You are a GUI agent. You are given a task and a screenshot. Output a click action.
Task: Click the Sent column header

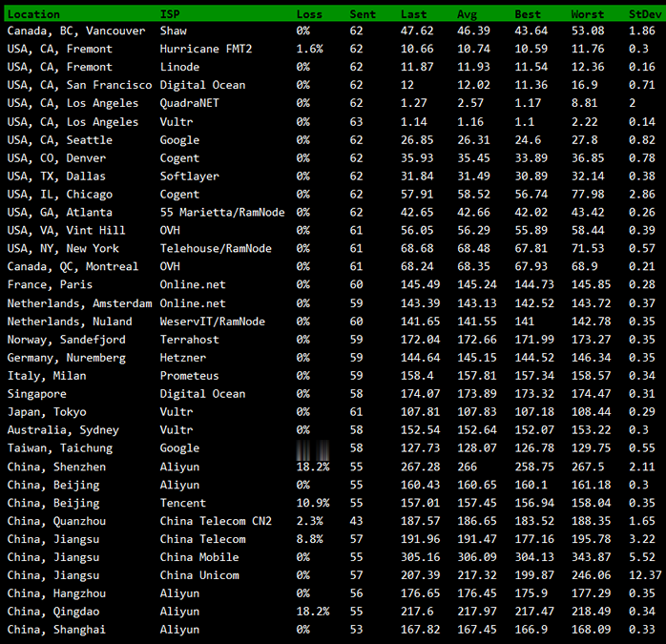coord(363,14)
